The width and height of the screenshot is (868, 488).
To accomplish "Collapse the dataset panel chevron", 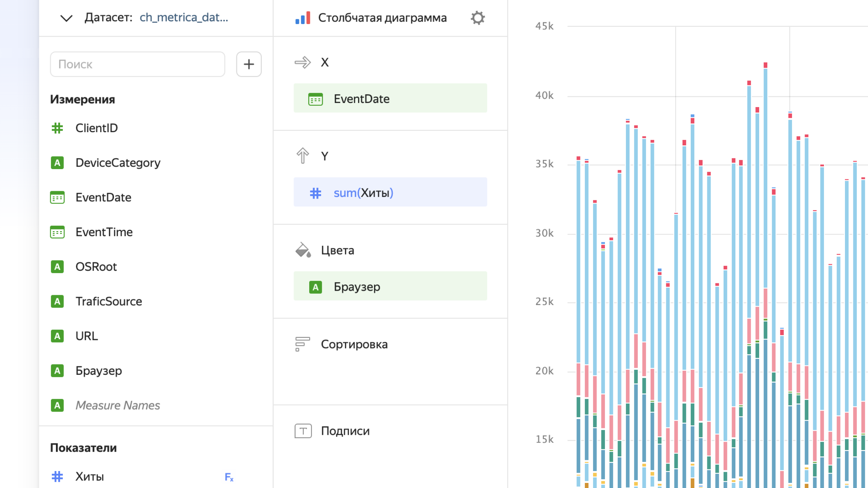I will (x=66, y=18).
